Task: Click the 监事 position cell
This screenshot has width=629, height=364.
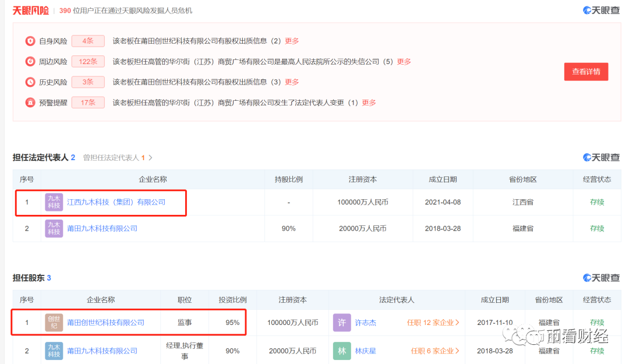Action: pos(185,322)
